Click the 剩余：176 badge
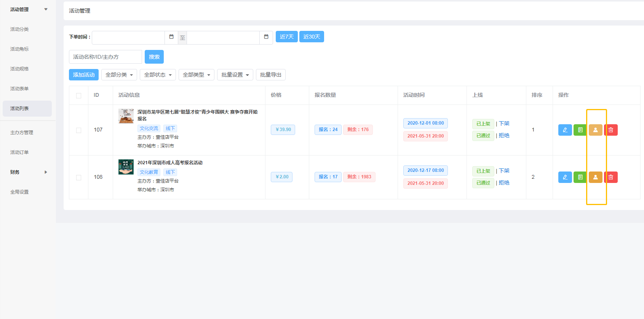The image size is (644, 319). click(358, 130)
